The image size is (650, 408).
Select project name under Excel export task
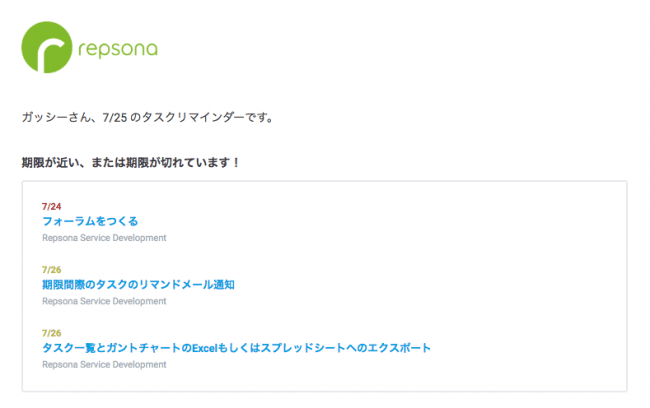(104, 365)
